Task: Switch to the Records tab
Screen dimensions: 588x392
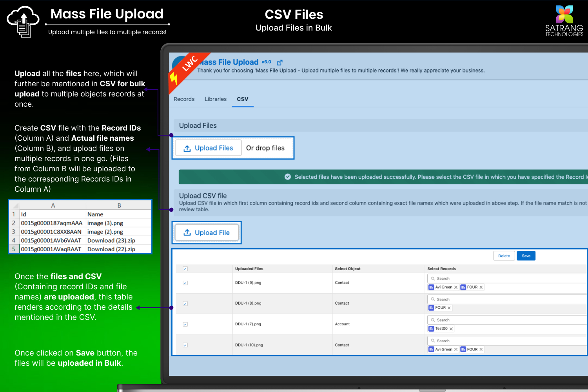Action: click(184, 99)
